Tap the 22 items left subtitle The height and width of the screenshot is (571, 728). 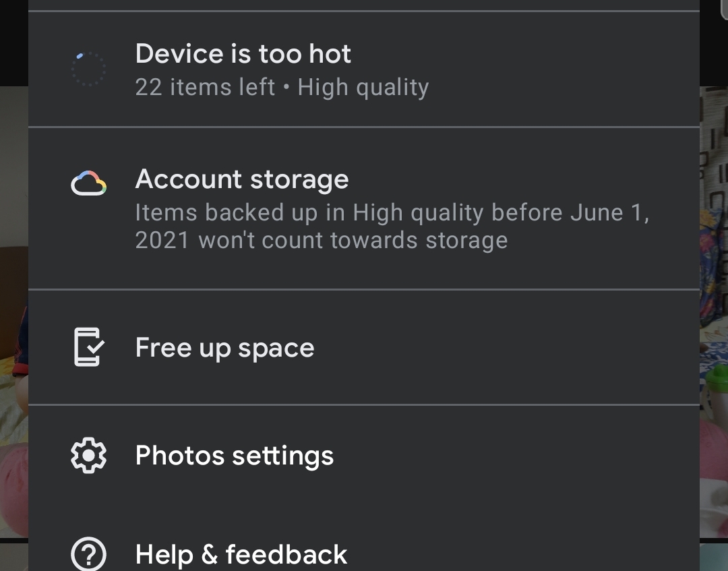pos(205,88)
